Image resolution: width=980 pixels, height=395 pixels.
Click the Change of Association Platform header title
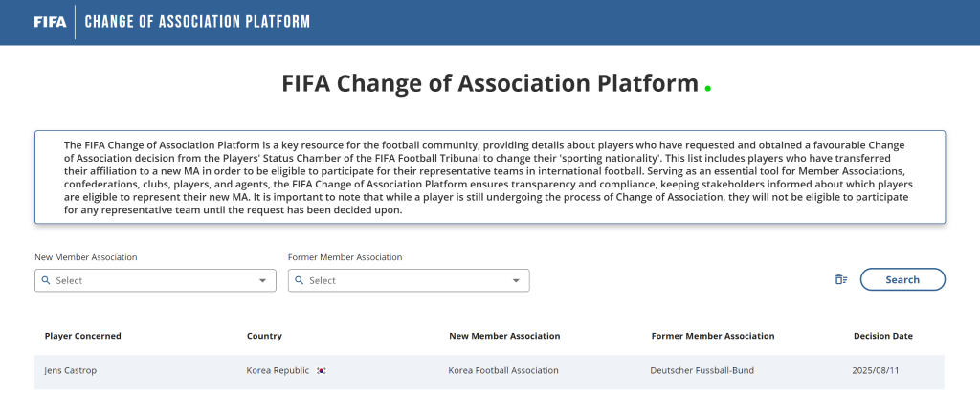point(198,22)
